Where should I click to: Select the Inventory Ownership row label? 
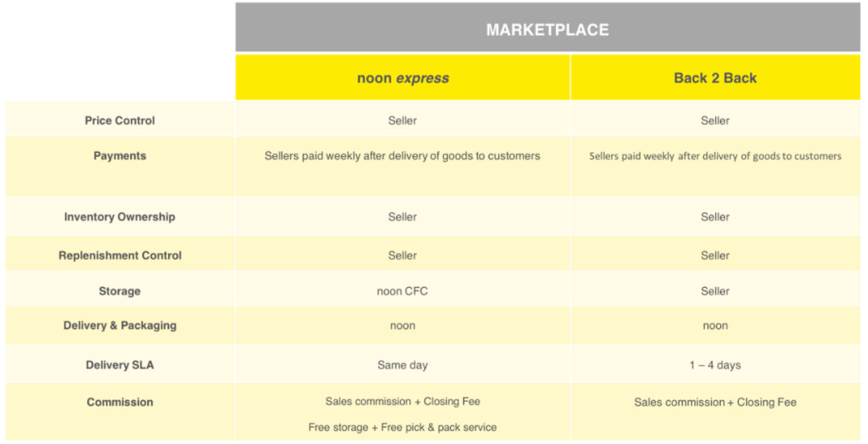(x=120, y=217)
